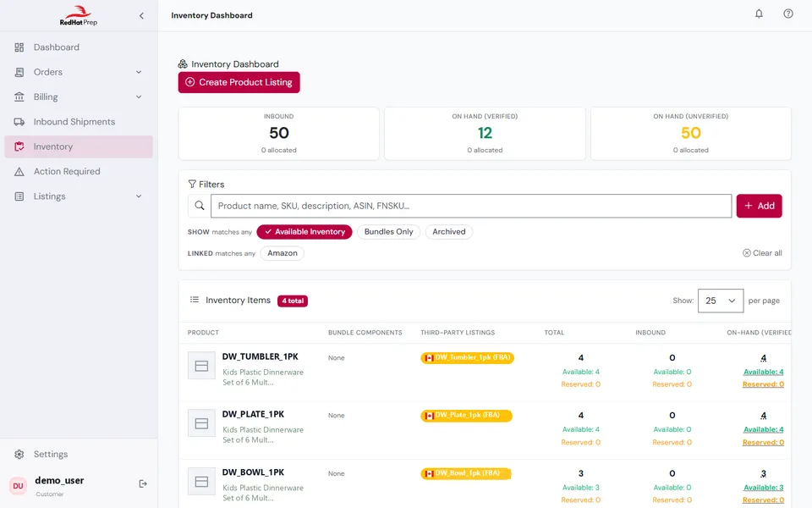Click the product search input field
Image resolution: width=812 pixels, height=508 pixels.
pos(471,206)
